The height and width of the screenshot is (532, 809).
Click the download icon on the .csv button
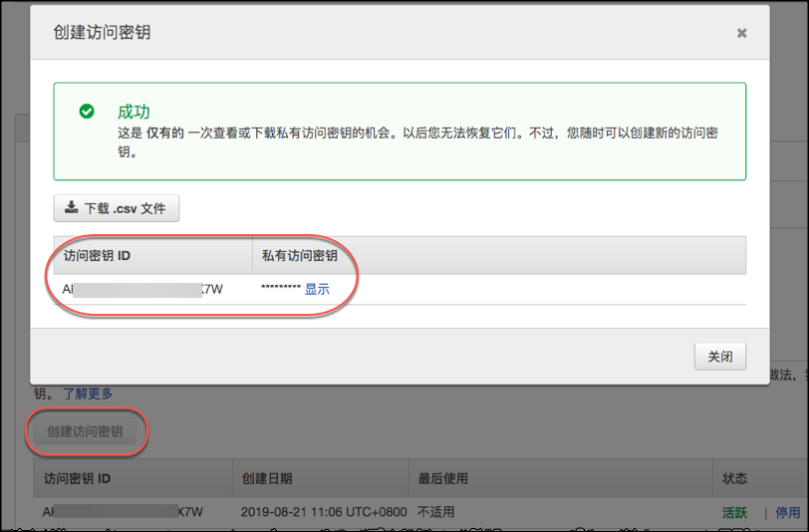[x=71, y=208]
